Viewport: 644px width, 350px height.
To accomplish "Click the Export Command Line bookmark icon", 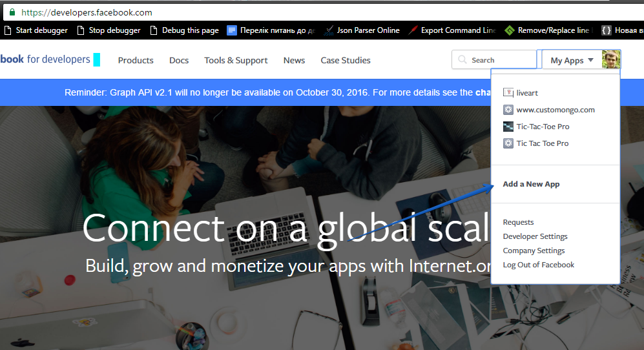I will [x=413, y=30].
